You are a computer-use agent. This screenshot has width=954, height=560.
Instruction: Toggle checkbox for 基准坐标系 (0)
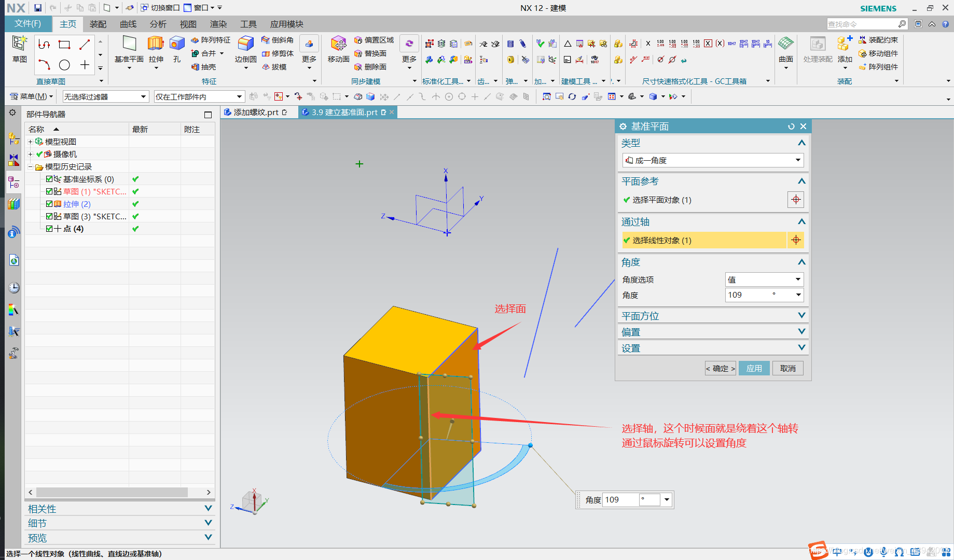(x=49, y=179)
